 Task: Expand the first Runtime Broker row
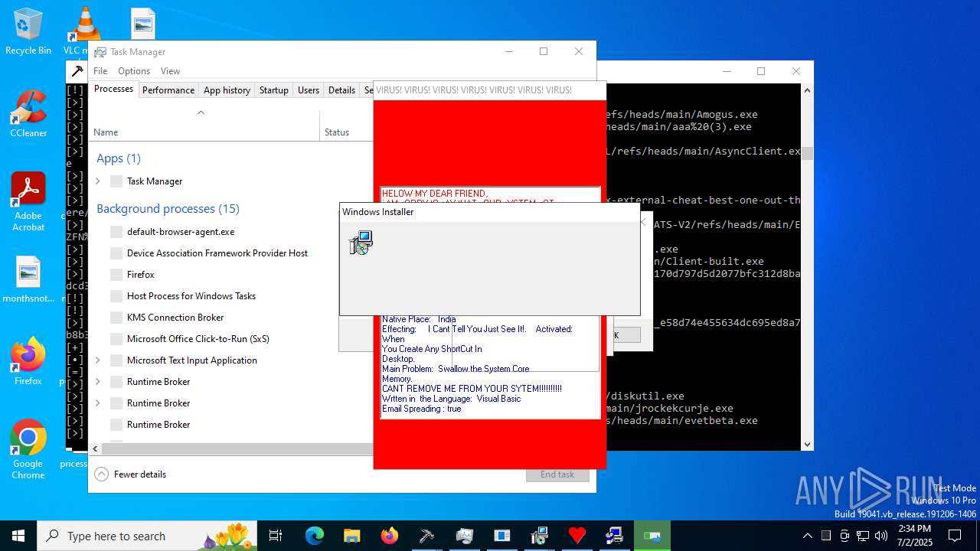click(x=98, y=382)
